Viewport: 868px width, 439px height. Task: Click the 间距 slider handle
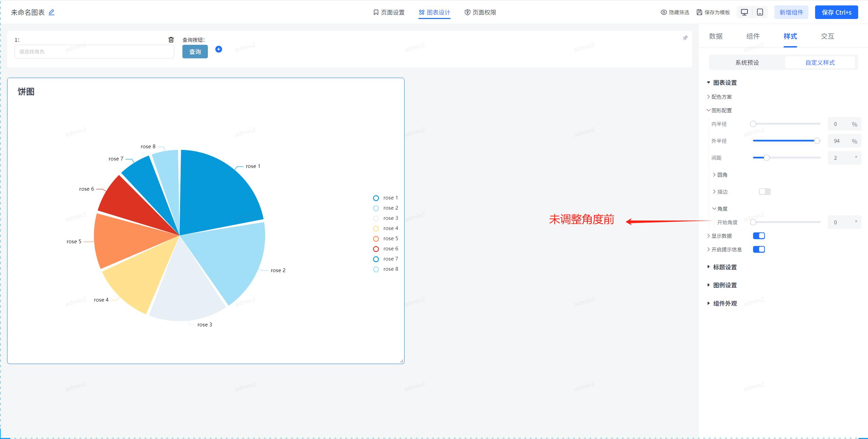coord(767,158)
